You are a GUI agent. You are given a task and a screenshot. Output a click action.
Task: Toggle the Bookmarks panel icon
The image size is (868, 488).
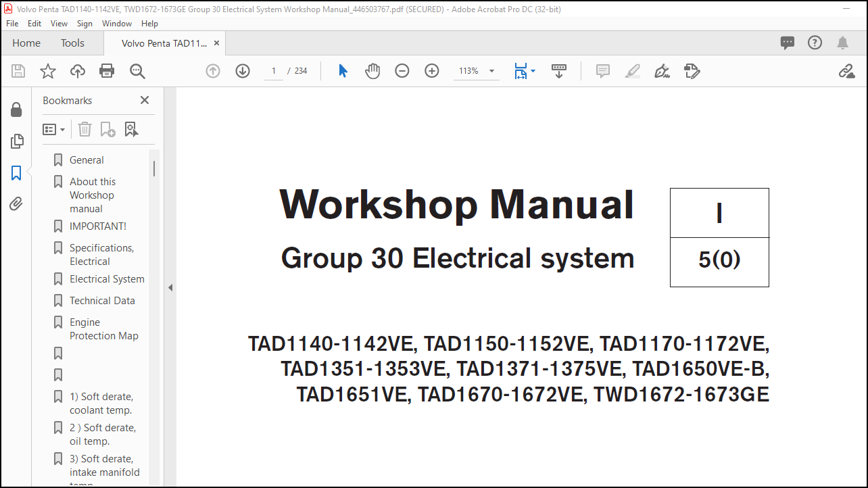tap(16, 173)
